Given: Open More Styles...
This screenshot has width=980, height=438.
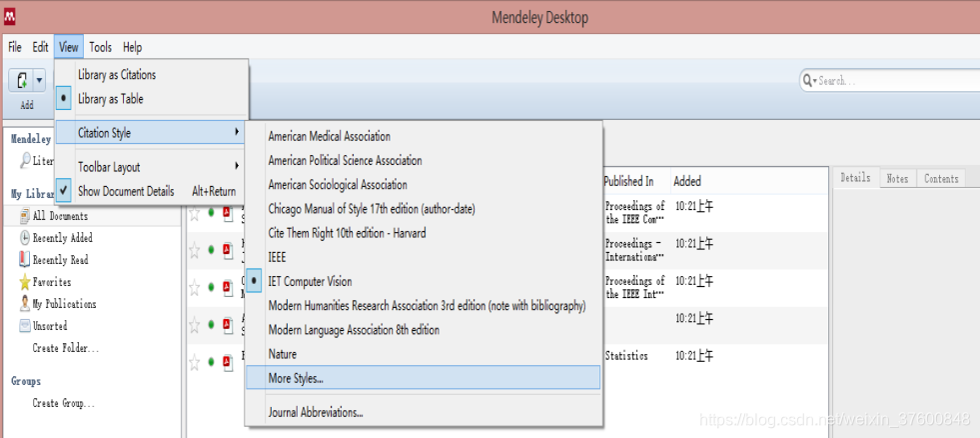Looking at the screenshot, I should [x=424, y=378].
